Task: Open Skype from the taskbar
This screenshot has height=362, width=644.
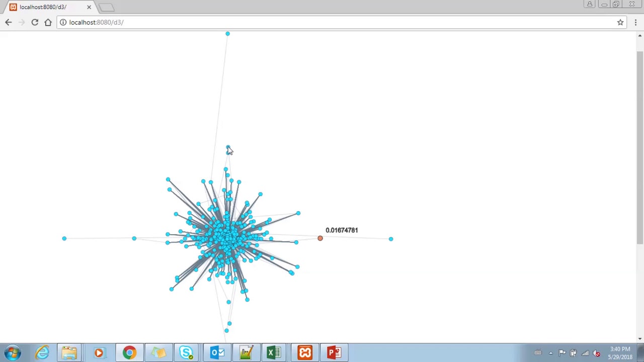Action: click(x=186, y=352)
